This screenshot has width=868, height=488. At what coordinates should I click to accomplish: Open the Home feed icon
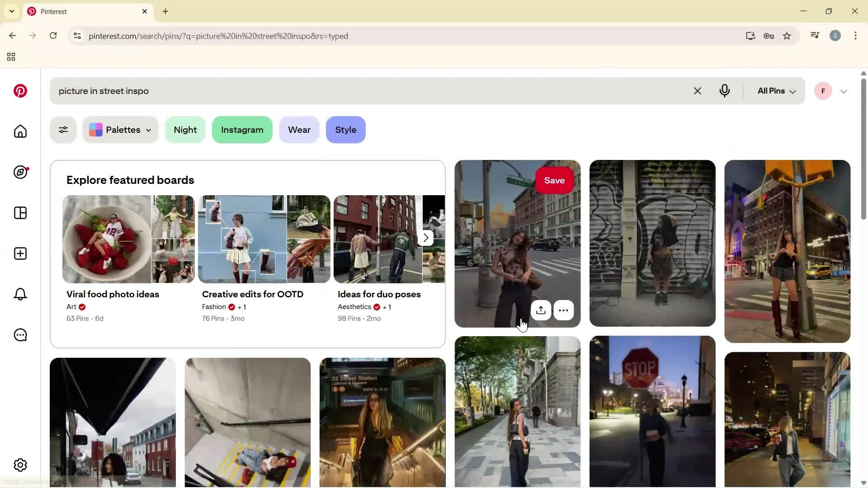pyautogui.click(x=20, y=131)
